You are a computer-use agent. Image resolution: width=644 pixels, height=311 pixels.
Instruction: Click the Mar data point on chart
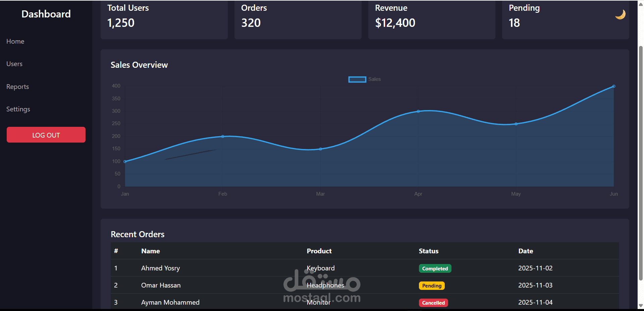(x=320, y=149)
